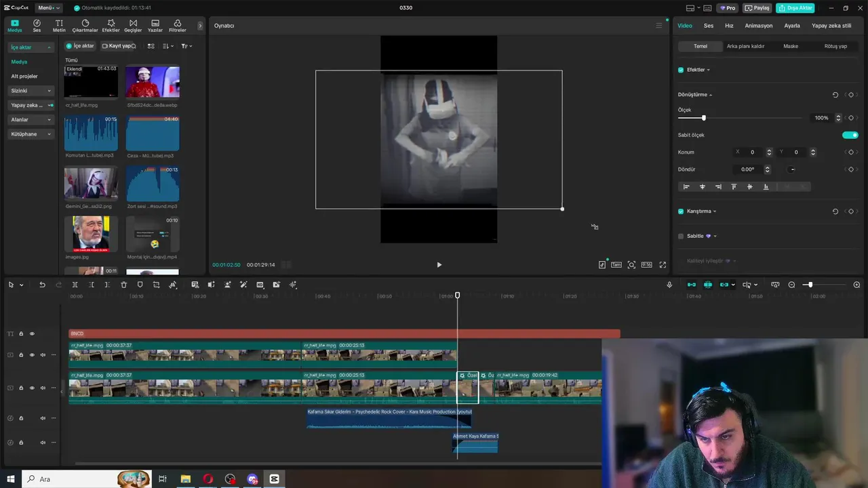The height and width of the screenshot is (488, 868).
Task: Select the Split clip tool
Action: coord(75,285)
